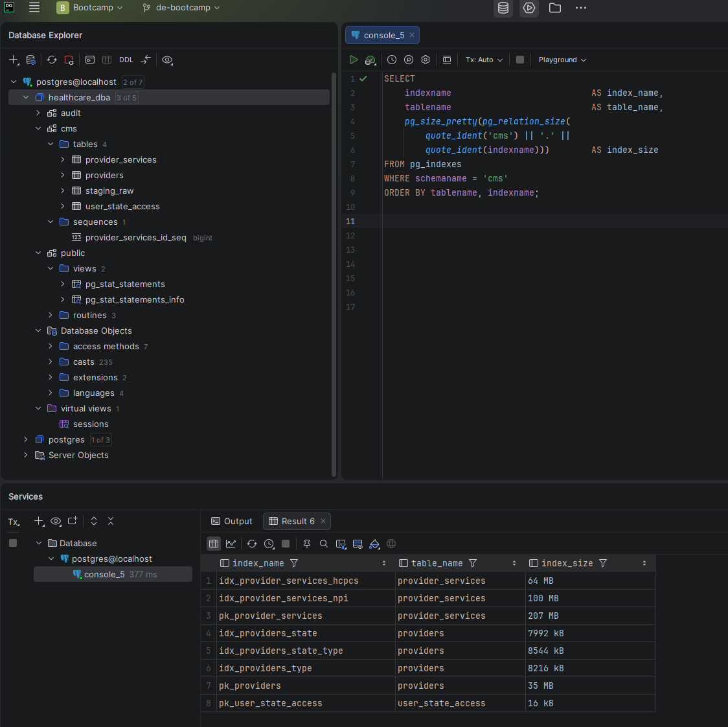Expand the casts folder
Screen dimensions: 728x727
50,362
